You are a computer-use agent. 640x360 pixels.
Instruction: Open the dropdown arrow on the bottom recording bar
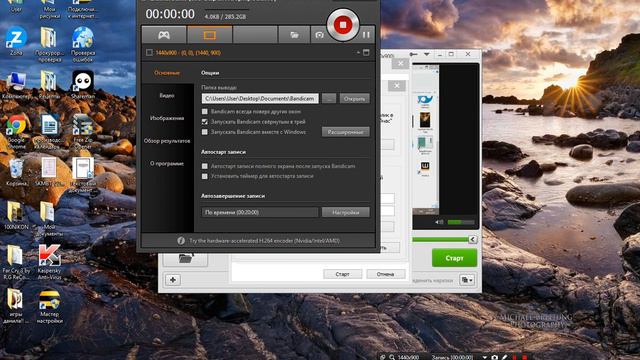tap(484, 357)
